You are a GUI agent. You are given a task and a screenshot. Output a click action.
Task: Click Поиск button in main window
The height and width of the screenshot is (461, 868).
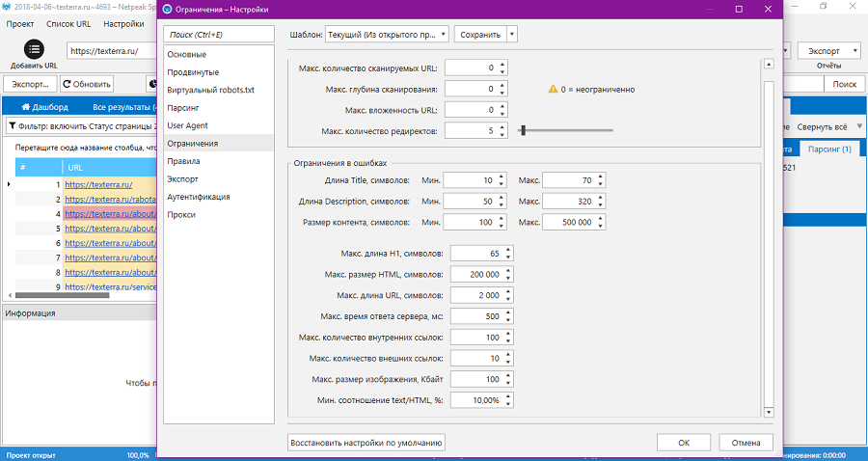844,84
